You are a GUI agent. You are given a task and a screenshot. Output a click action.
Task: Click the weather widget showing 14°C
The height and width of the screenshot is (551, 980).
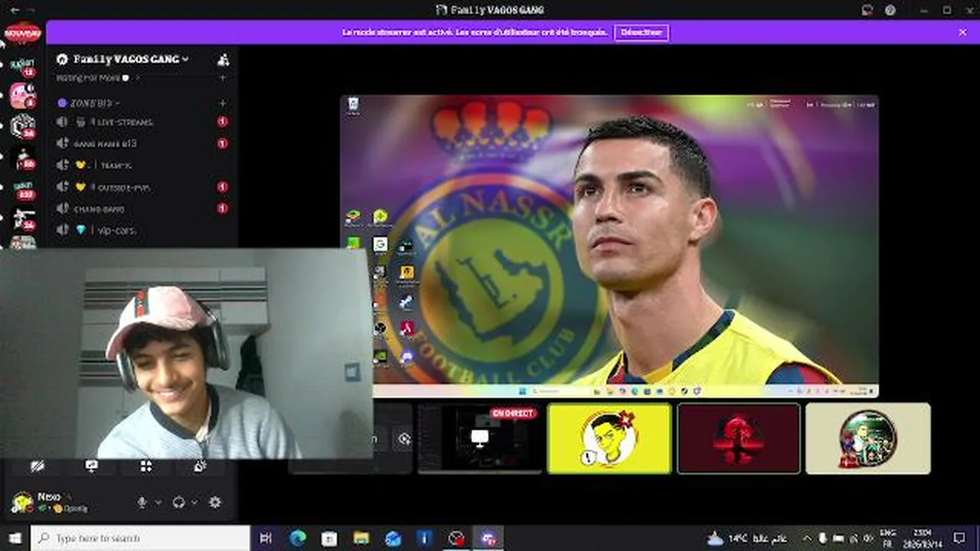click(x=746, y=538)
